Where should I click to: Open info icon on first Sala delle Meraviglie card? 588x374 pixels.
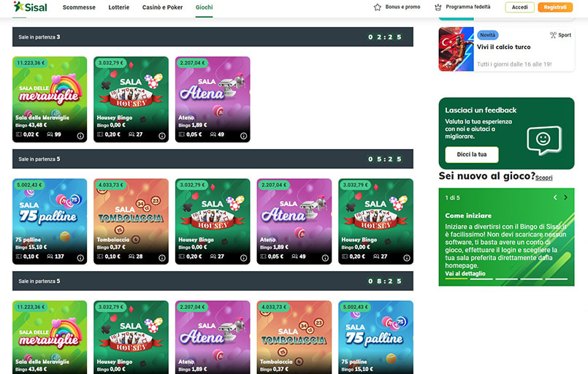[80, 135]
